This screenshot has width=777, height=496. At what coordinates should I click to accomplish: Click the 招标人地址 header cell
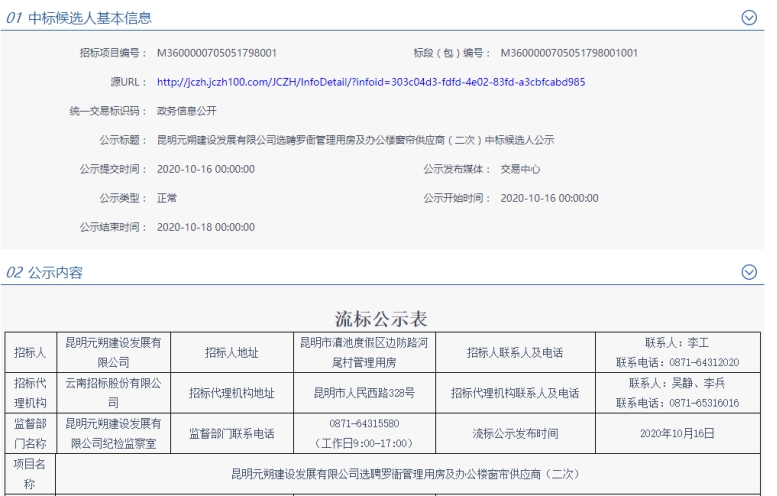(x=231, y=353)
